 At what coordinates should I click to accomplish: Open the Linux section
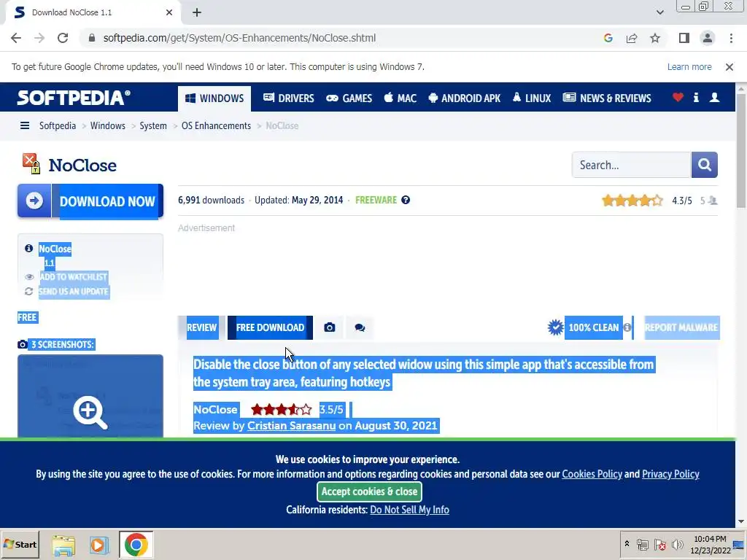pyautogui.click(x=532, y=98)
